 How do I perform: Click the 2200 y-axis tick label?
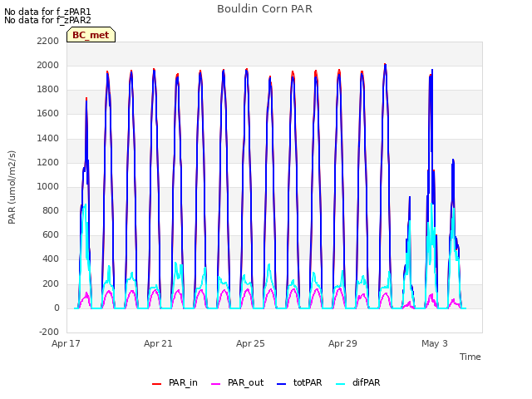point(48,41)
